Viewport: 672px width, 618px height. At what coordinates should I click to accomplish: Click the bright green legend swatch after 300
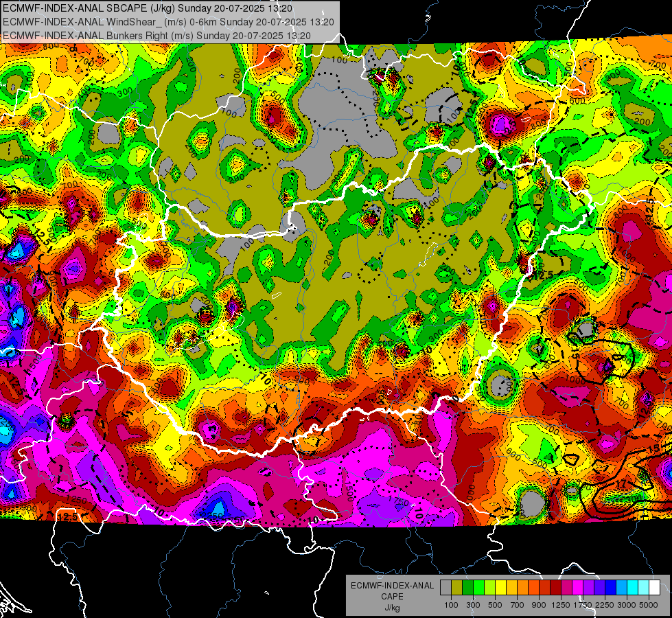478,588
